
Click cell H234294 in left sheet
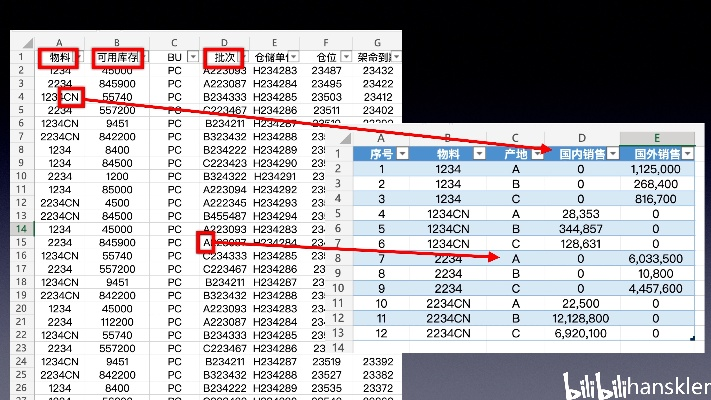(x=275, y=216)
